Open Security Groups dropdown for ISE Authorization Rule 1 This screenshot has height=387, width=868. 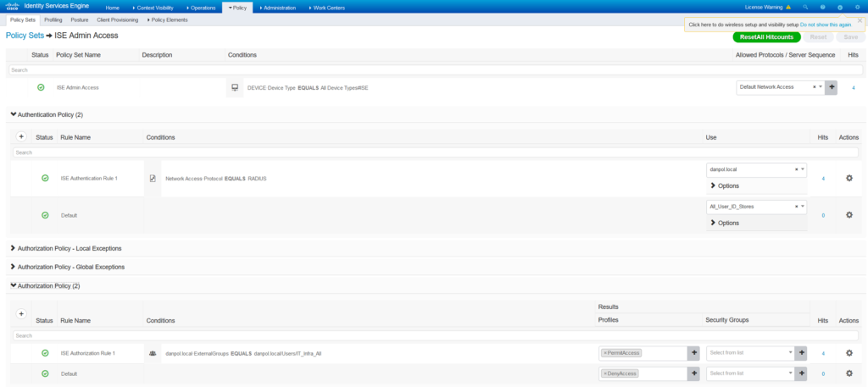[791, 353]
